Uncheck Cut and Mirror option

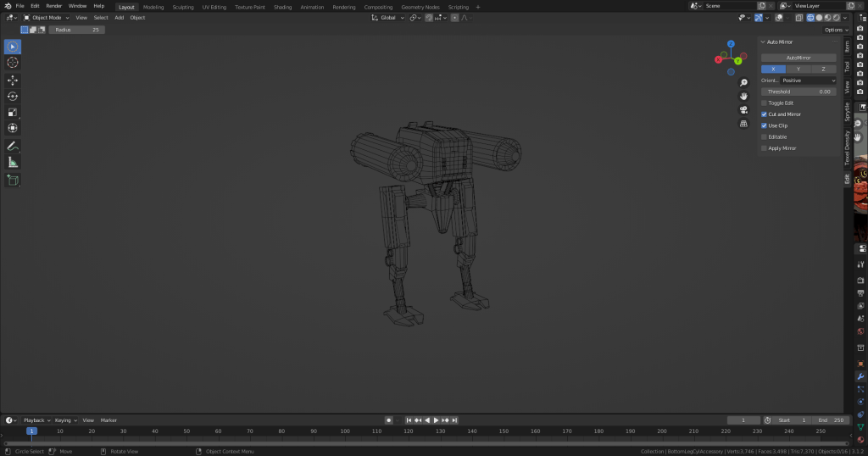764,114
